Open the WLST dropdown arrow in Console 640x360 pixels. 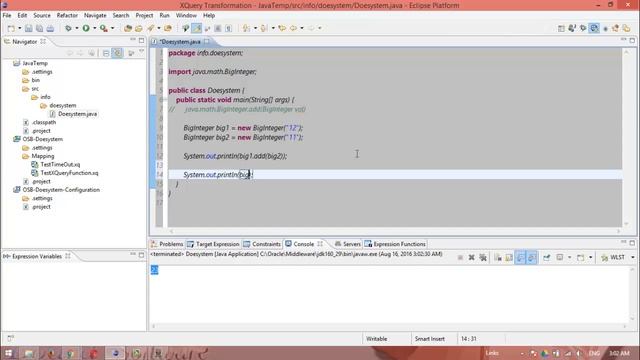click(633, 257)
